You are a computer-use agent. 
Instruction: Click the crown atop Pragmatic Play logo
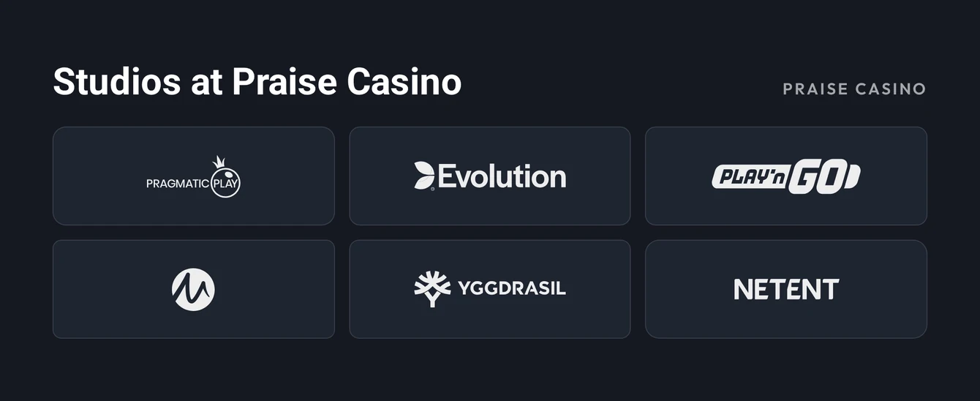pyautogui.click(x=219, y=162)
